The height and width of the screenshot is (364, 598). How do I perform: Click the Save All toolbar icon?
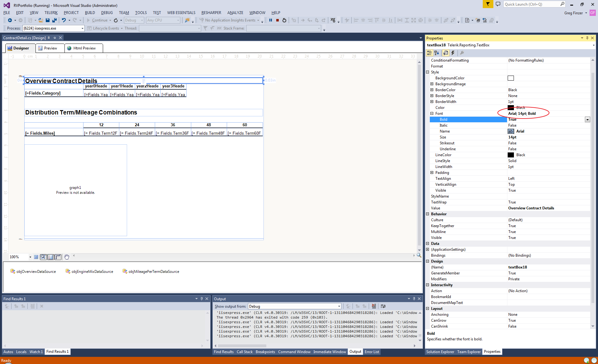55,20
